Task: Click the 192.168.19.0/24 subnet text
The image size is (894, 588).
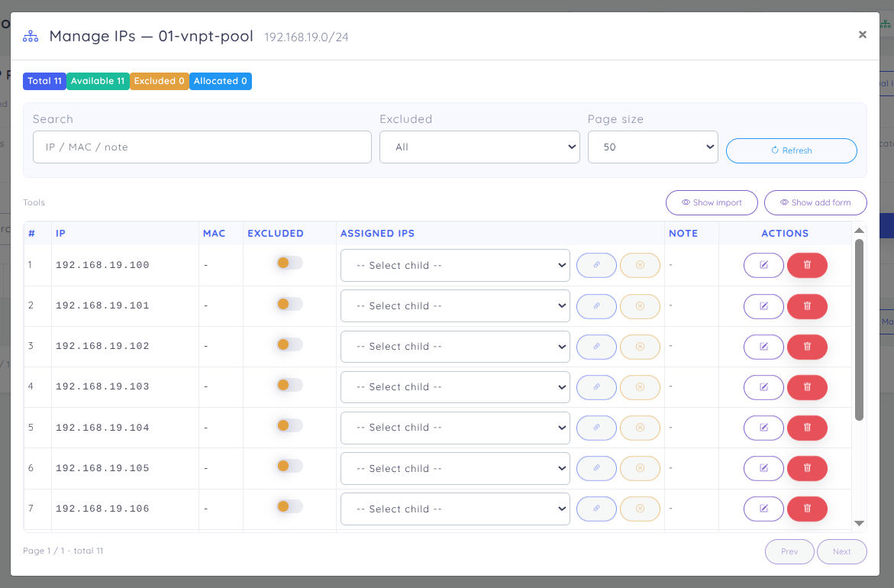Action: (x=306, y=37)
